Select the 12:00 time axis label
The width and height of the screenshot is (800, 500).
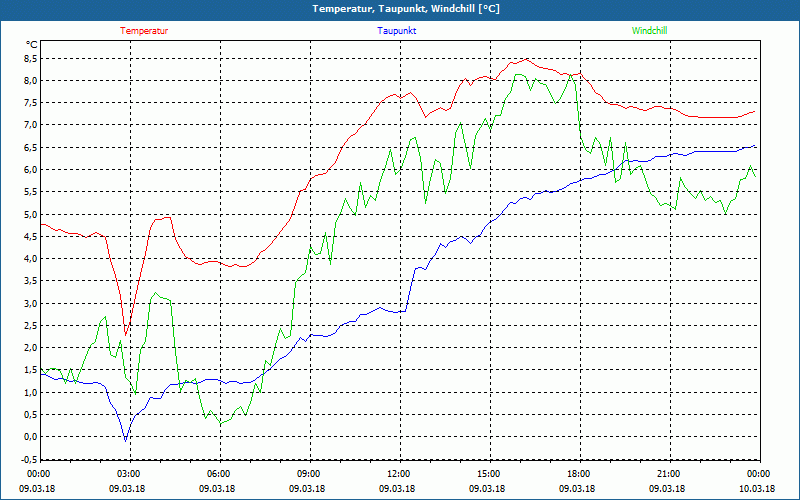tap(398, 474)
